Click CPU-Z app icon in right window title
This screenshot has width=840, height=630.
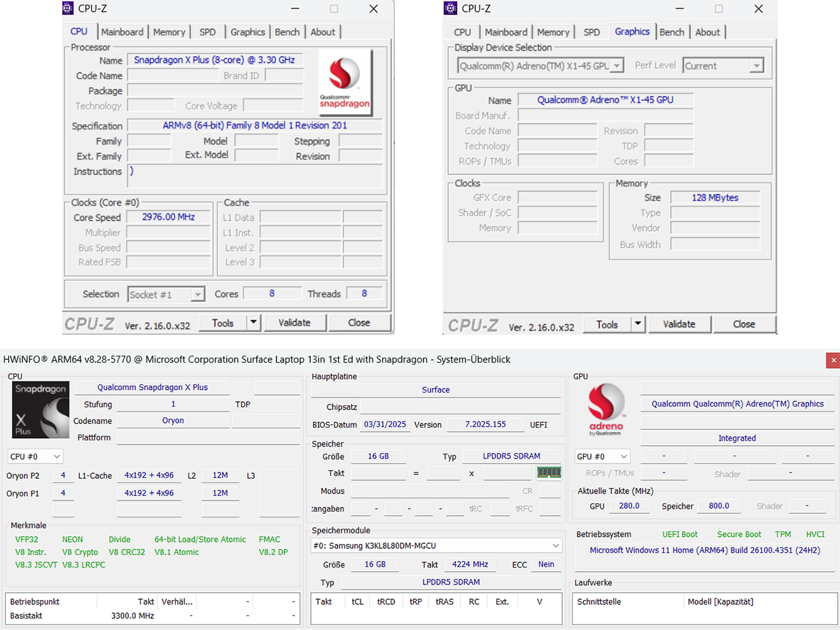tap(451, 8)
